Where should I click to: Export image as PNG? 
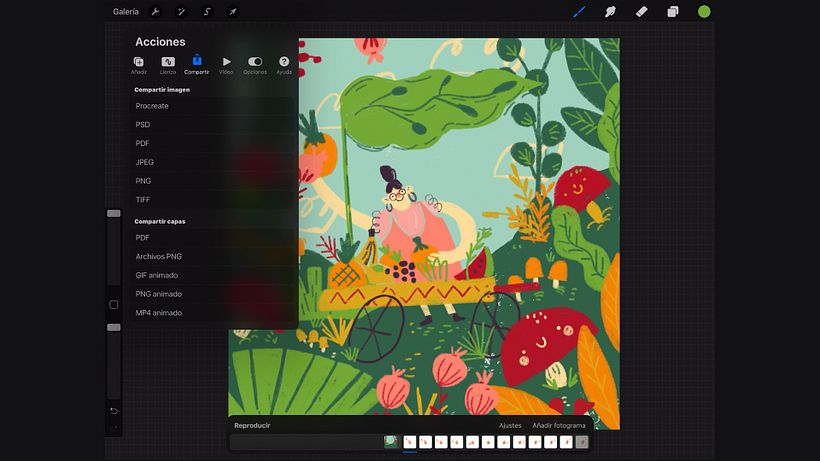(212, 181)
